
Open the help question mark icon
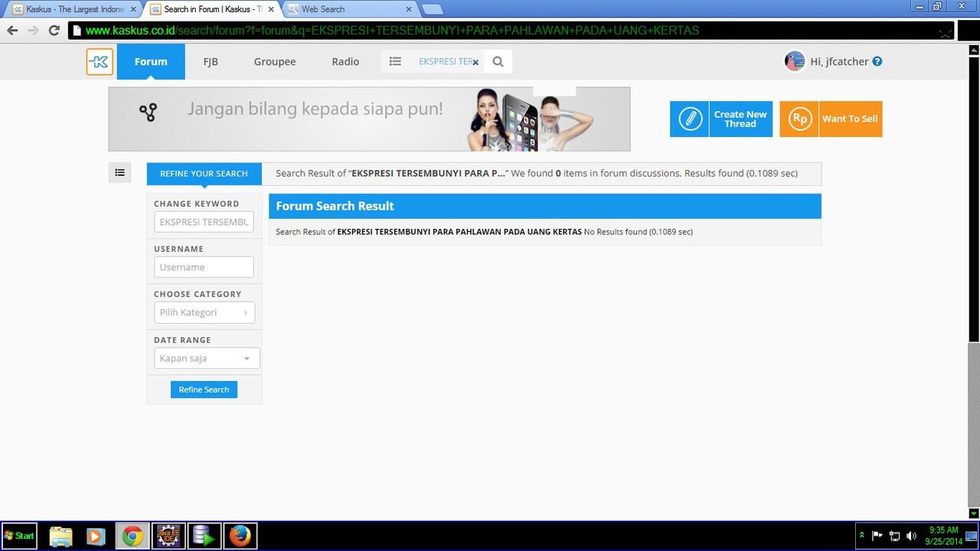tap(877, 61)
